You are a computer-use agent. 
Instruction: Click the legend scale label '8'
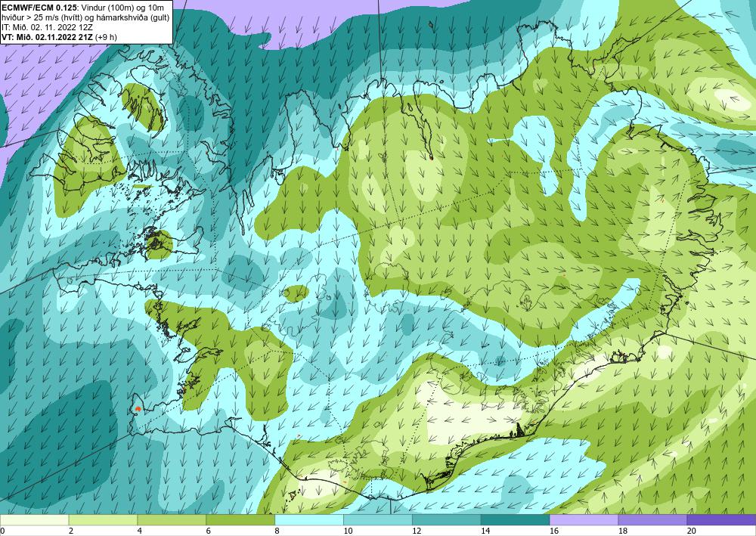point(277,531)
